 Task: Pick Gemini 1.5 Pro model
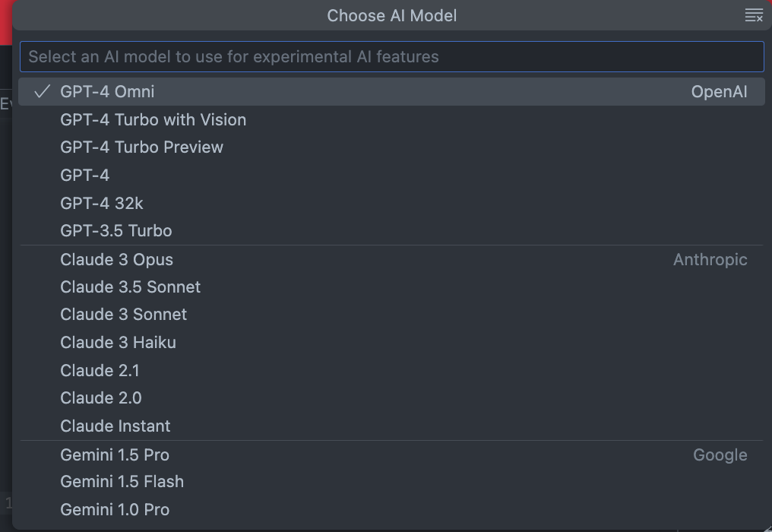click(x=115, y=455)
